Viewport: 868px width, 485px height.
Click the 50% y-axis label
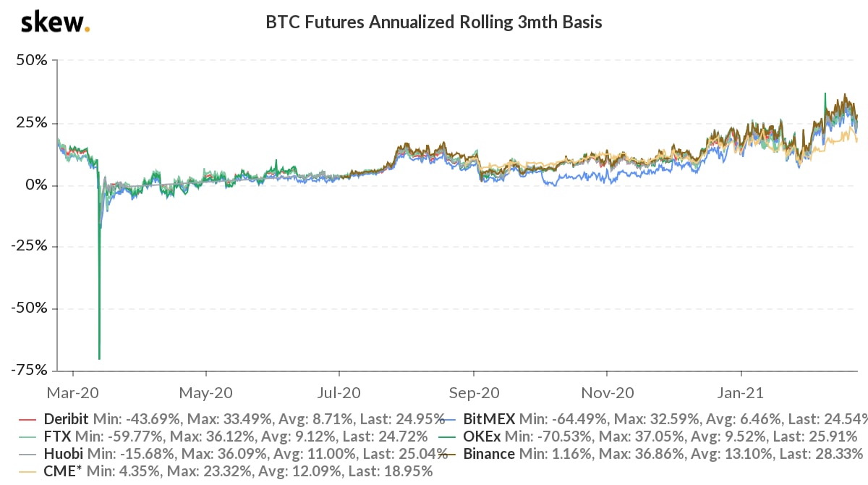coord(32,60)
